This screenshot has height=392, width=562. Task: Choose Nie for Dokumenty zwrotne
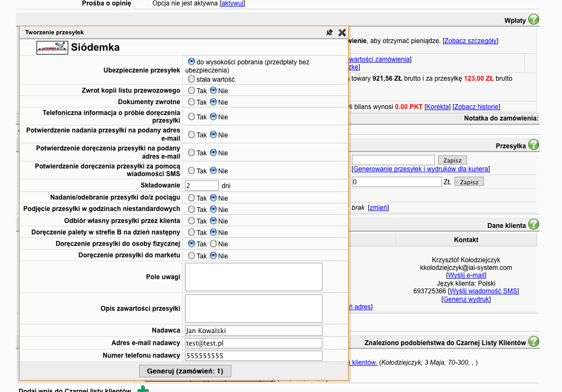click(x=213, y=102)
